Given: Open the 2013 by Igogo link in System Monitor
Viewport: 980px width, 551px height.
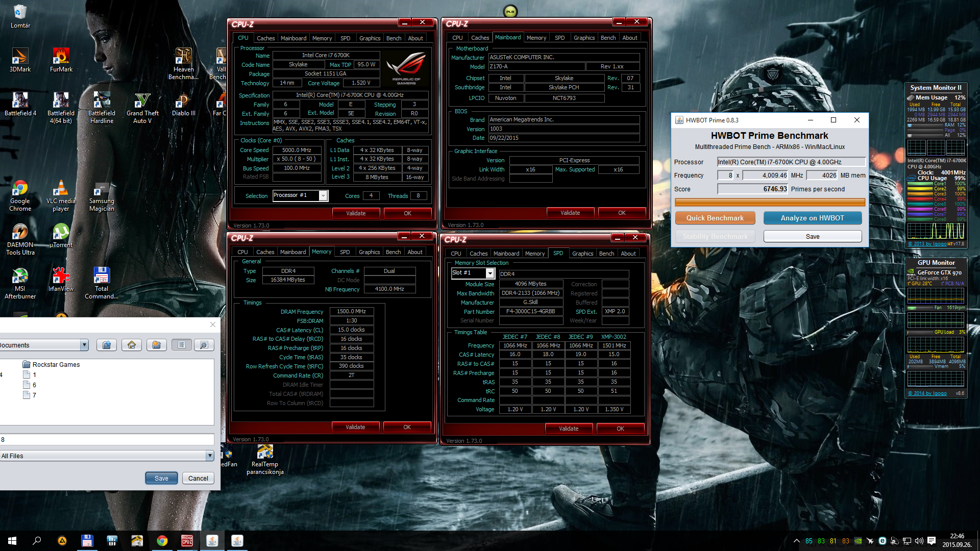Looking at the screenshot, I should [927, 244].
